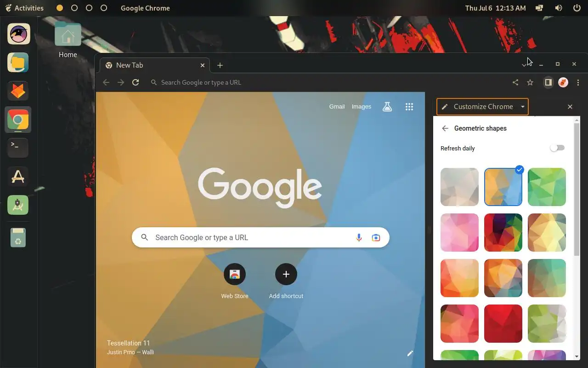Select the grey geometric theme thumbnail

tap(459, 187)
